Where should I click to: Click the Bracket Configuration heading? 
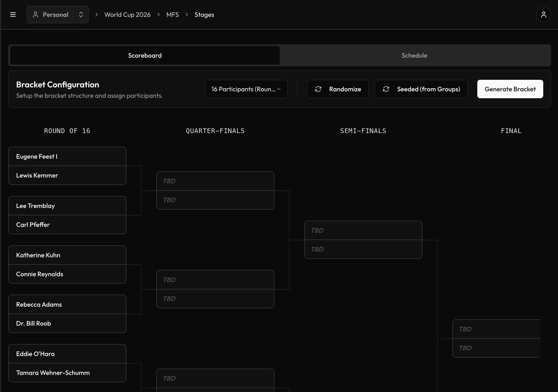pos(58,85)
